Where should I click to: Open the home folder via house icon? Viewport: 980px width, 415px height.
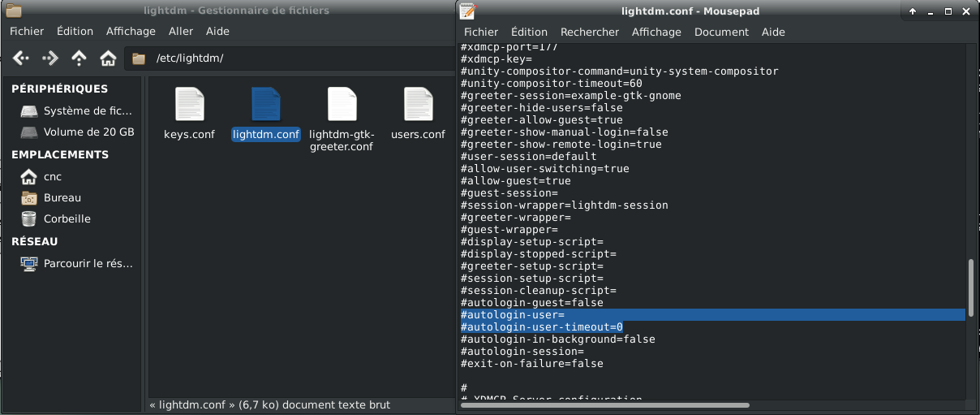coord(107,58)
